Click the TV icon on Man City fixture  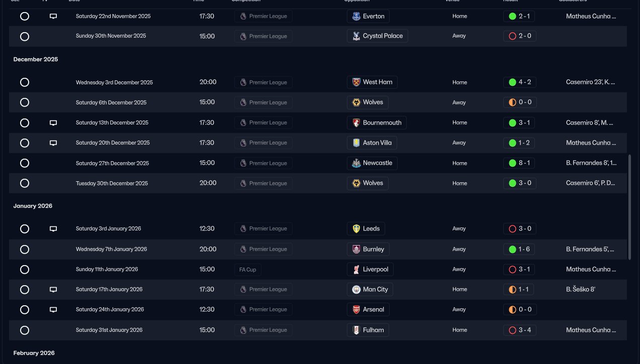click(53, 290)
